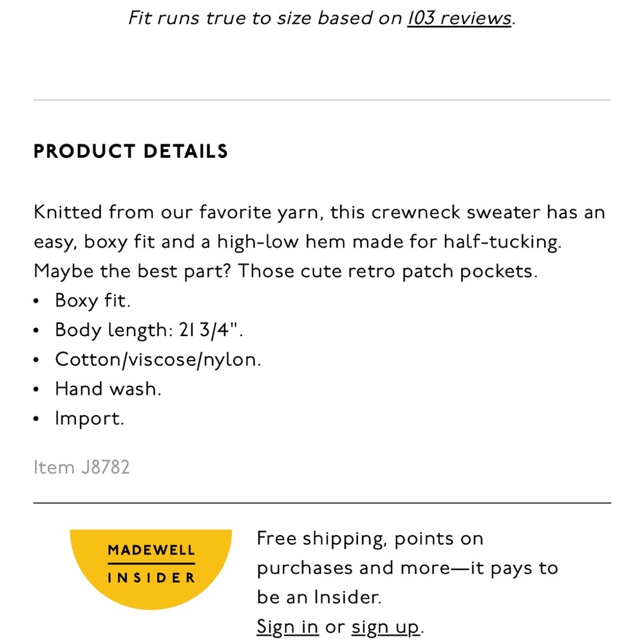The width and height of the screenshot is (644, 644).
Task: Click the Boxy fit bullet point
Action: (x=92, y=300)
